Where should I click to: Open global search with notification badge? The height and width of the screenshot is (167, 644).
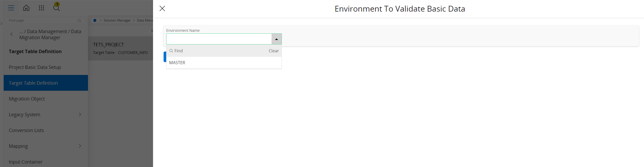coord(56,7)
